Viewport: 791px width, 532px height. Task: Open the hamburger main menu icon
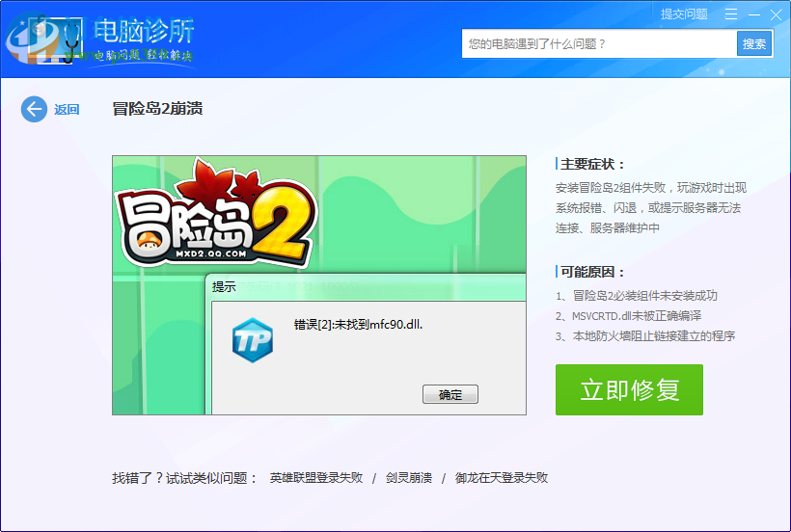click(x=731, y=14)
